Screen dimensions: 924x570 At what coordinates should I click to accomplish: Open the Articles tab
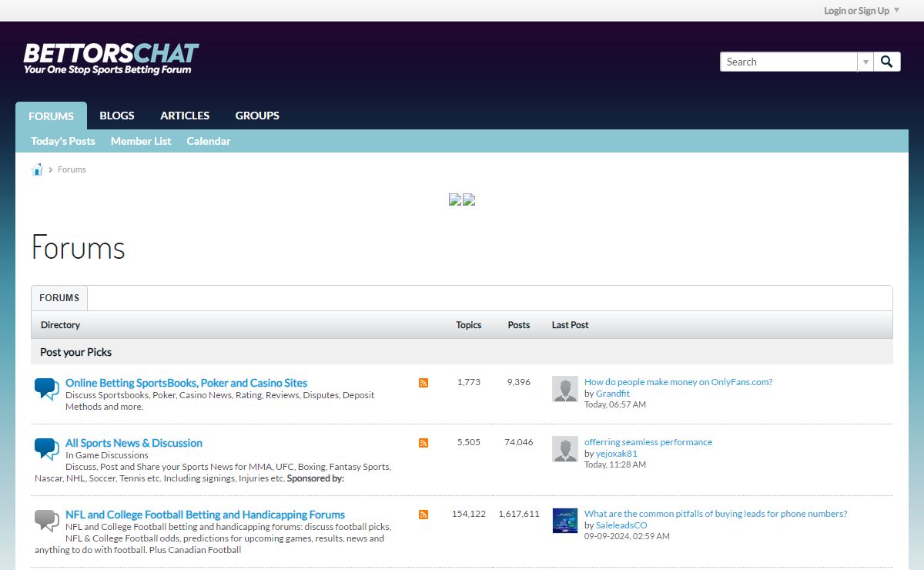[x=185, y=116]
